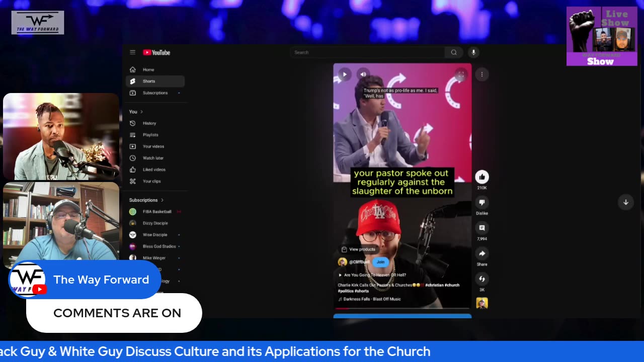
Task: Open Bless God Studios channel
Action: 155,246
